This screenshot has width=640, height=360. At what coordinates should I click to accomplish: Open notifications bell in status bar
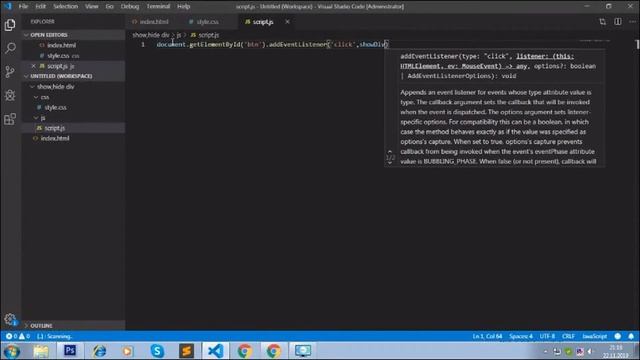(x=631, y=336)
